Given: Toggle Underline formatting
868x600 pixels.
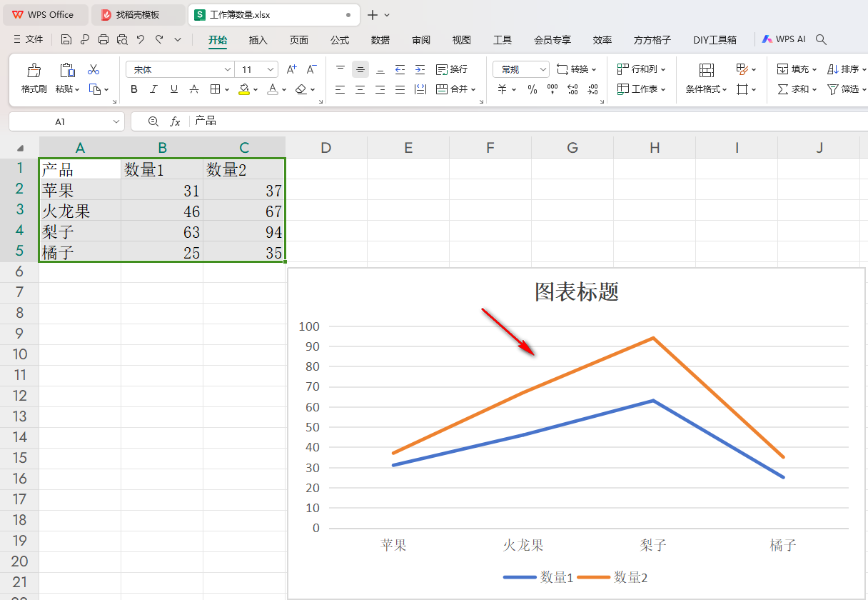Looking at the screenshot, I should (174, 89).
